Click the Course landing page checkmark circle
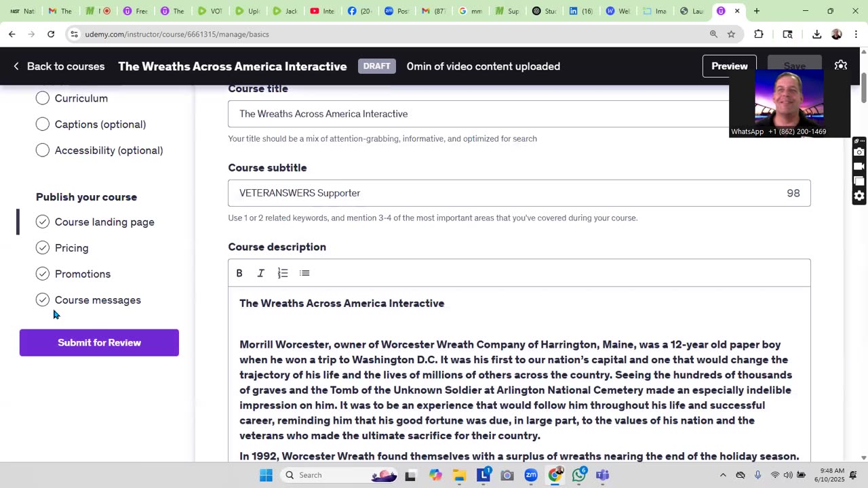 click(x=43, y=222)
